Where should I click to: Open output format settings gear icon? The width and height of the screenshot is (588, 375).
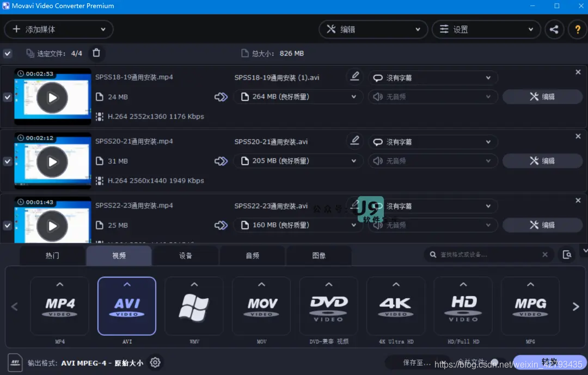(x=155, y=362)
